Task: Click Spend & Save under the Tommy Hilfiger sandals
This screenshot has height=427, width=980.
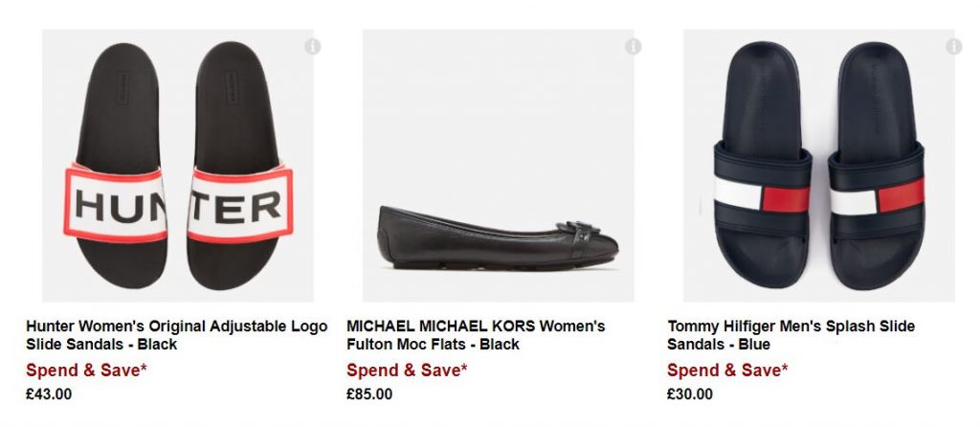Action: [727, 371]
